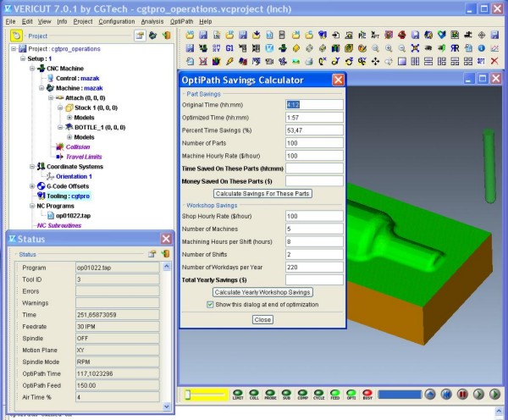Expand the G-Code Offsets node
This screenshot has width=508, height=420.
click(x=32, y=186)
